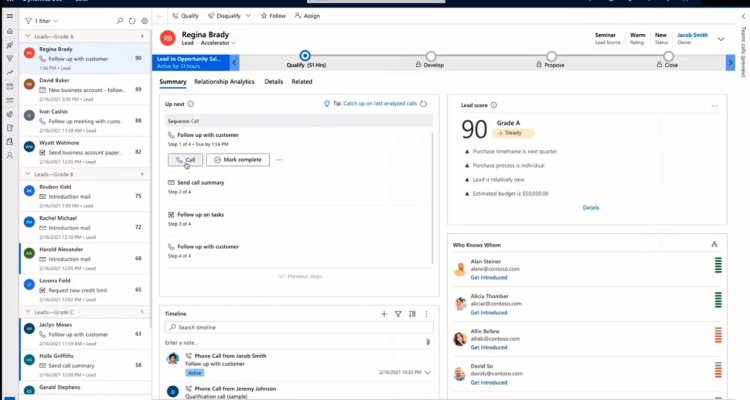Viewport: 750px width, 400px height.
Task: Select the Close stage marker
Action: pyautogui.click(x=668, y=56)
